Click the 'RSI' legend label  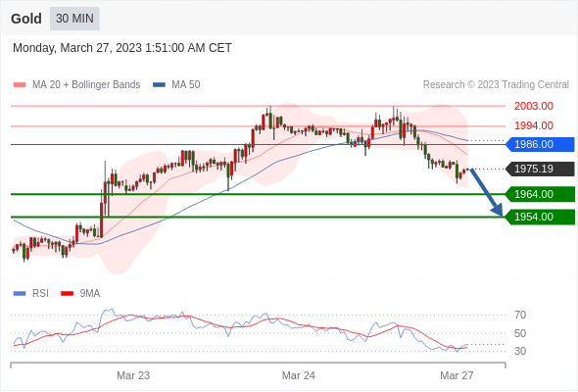pos(40,294)
